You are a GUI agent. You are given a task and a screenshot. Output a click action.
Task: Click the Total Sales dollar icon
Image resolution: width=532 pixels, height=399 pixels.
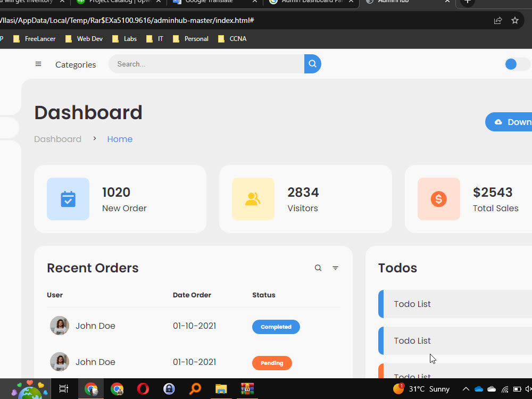click(438, 199)
